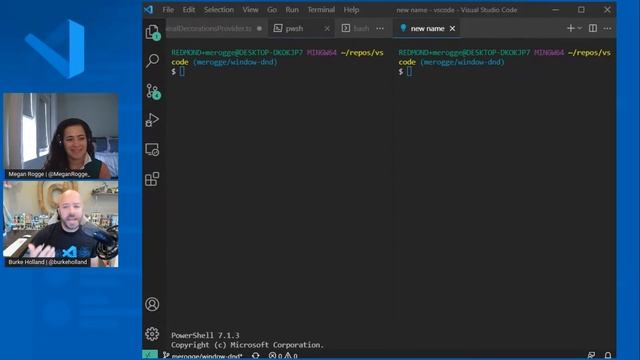Open the Extensions view
640x360 pixels.
152,179
